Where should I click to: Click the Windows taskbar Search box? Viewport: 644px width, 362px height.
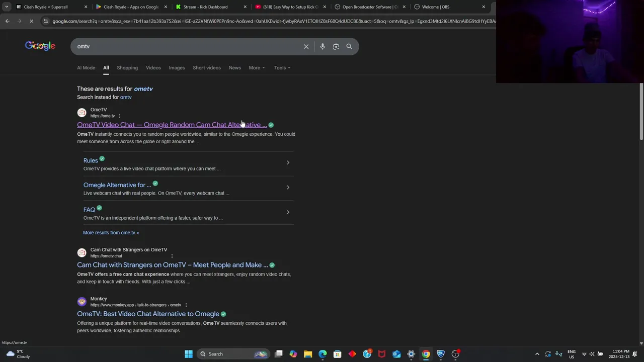[233, 354]
